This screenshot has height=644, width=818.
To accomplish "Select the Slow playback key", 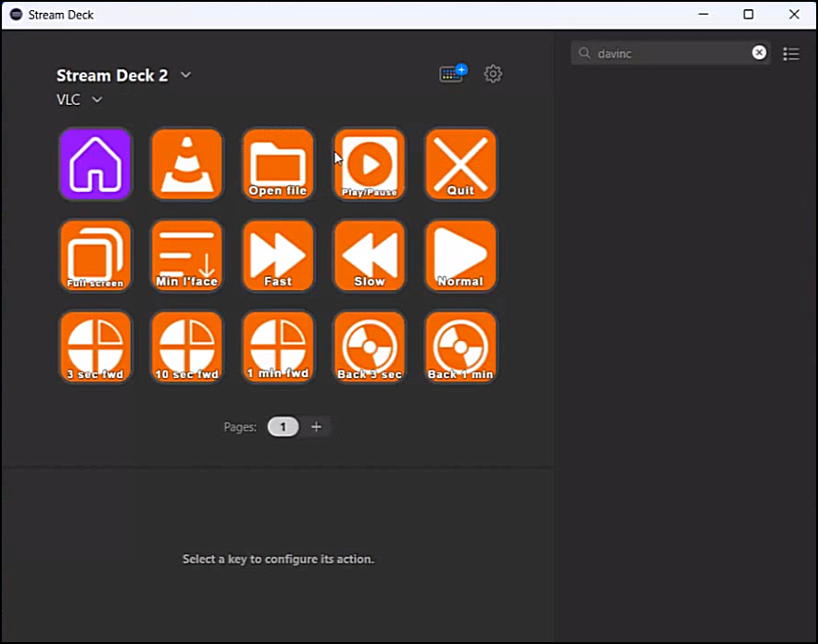I will tap(370, 256).
